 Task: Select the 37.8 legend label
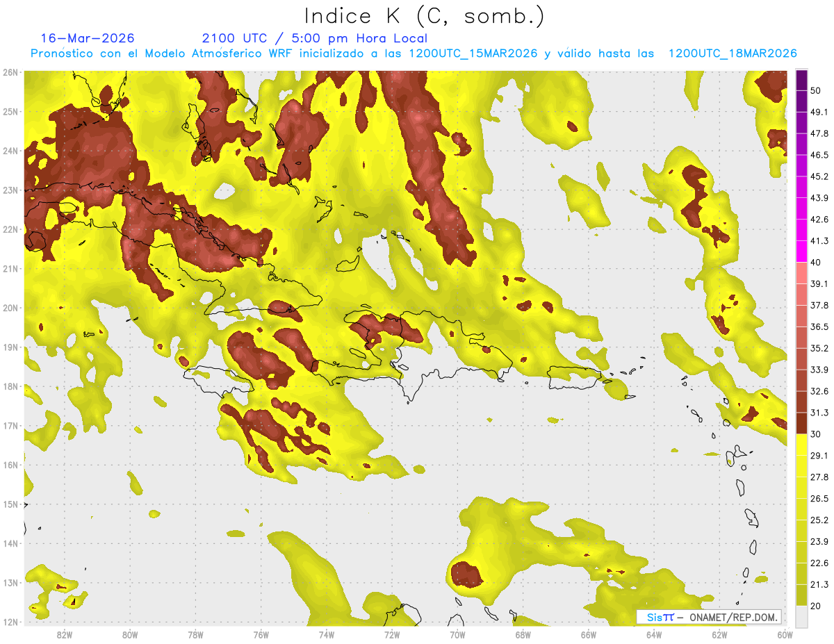coord(819,306)
